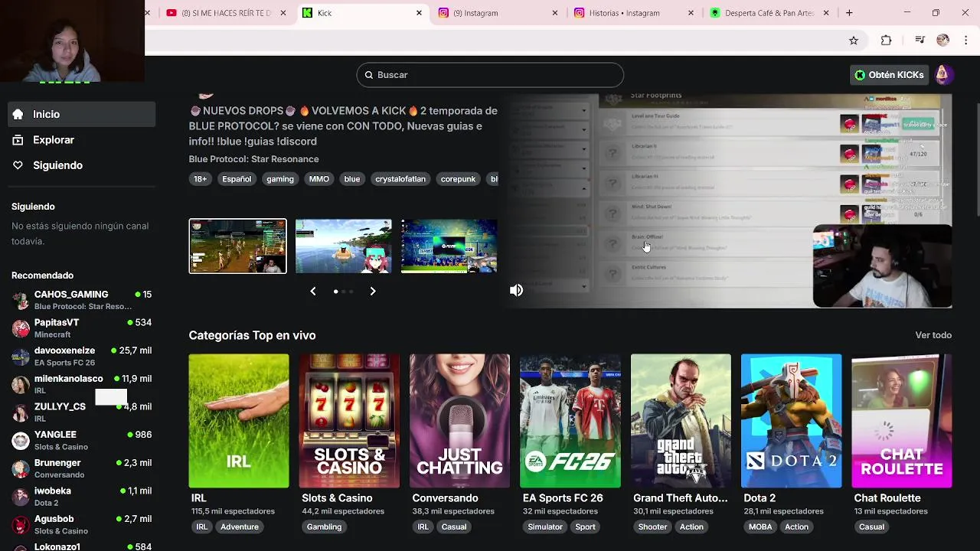Image resolution: width=980 pixels, height=551 pixels.
Task: Select the first featured stream thumbnail
Action: (x=238, y=246)
